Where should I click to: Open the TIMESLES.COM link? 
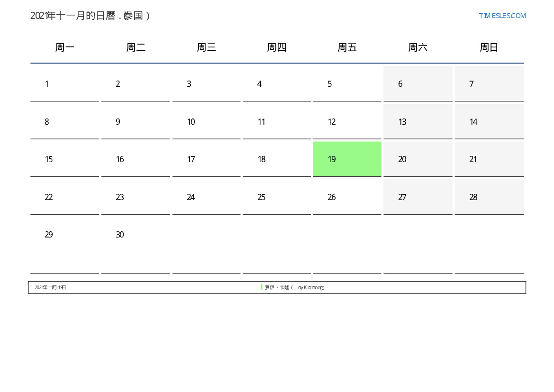click(502, 16)
